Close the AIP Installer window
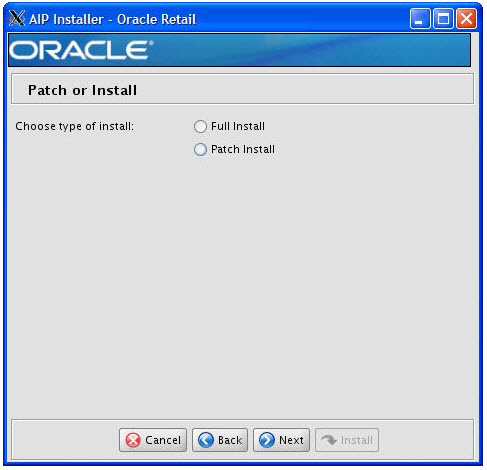The image size is (487, 470). 466,19
